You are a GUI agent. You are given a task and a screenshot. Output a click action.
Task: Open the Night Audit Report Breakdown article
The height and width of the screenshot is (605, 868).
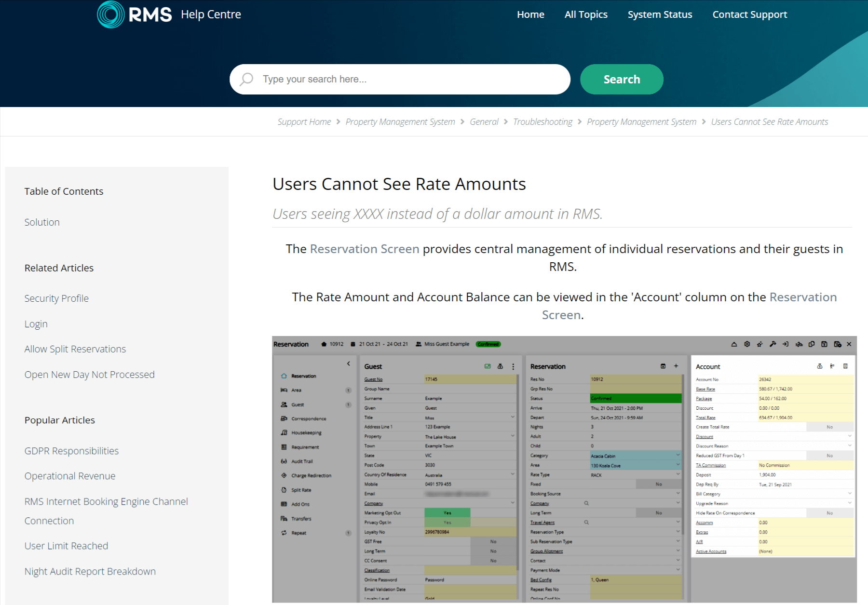click(x=90, y=571)
